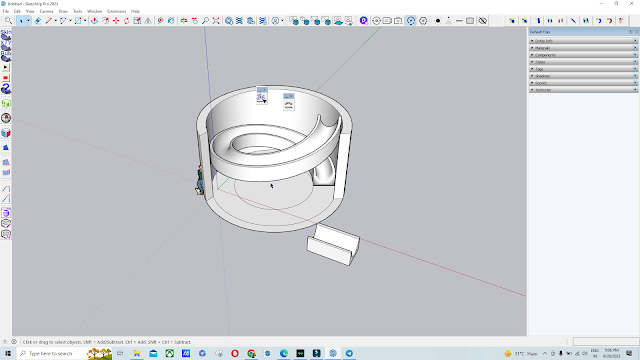
Task: Open dropdown arrow beside Rectangle tool
Action: [85, 20]
